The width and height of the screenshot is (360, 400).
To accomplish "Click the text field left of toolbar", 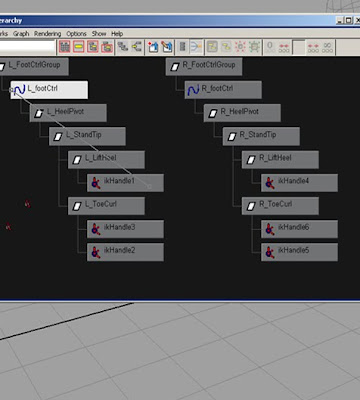I will point(27,47).
